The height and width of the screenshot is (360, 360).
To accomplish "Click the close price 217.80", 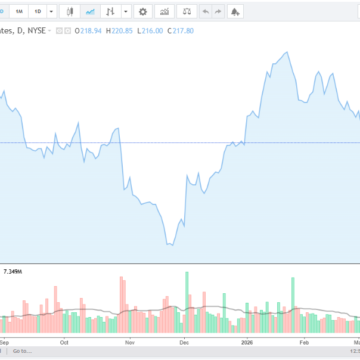I will (183, 31).
